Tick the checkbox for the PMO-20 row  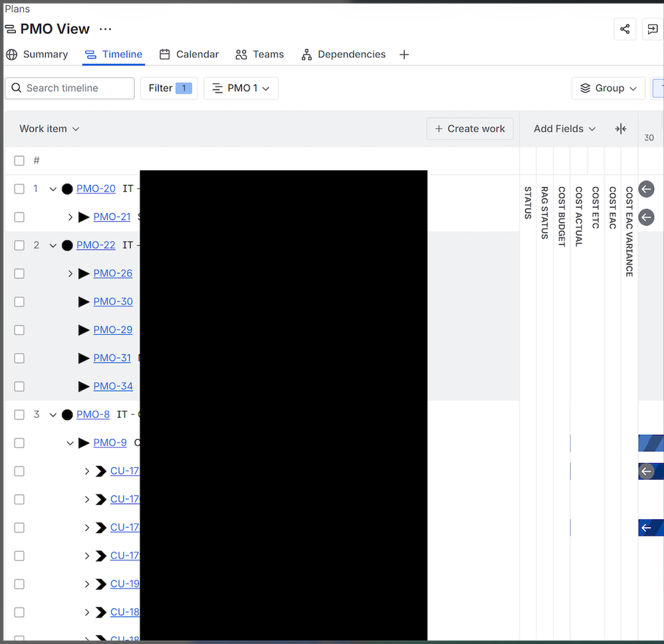19,189
